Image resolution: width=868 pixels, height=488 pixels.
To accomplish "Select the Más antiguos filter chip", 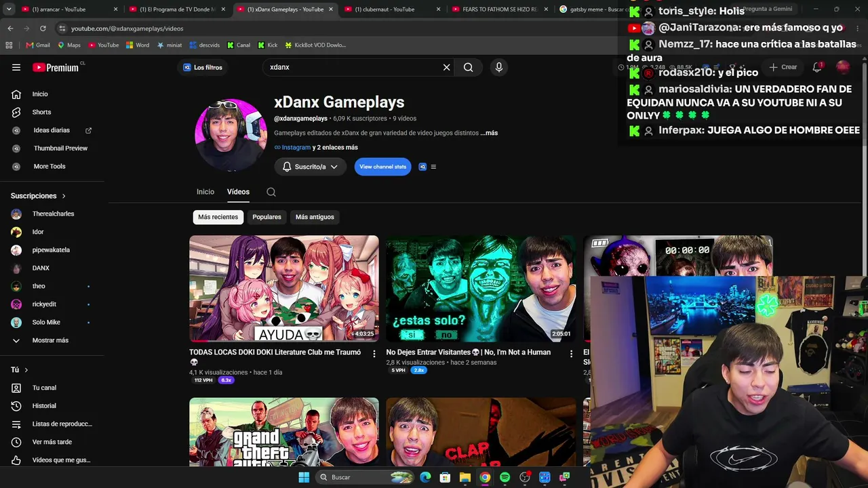I will click(x=315, y=217).
